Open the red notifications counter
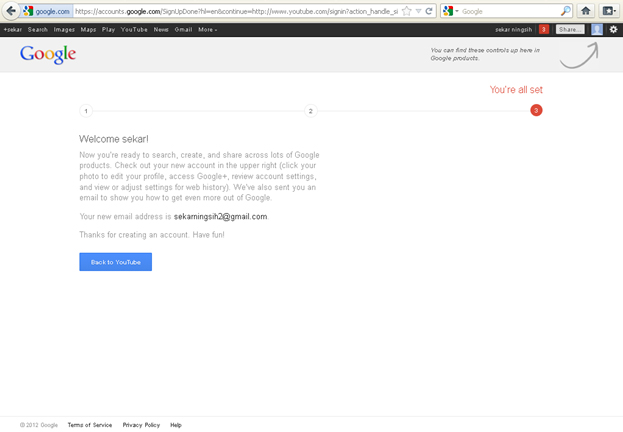 [544, 29]
